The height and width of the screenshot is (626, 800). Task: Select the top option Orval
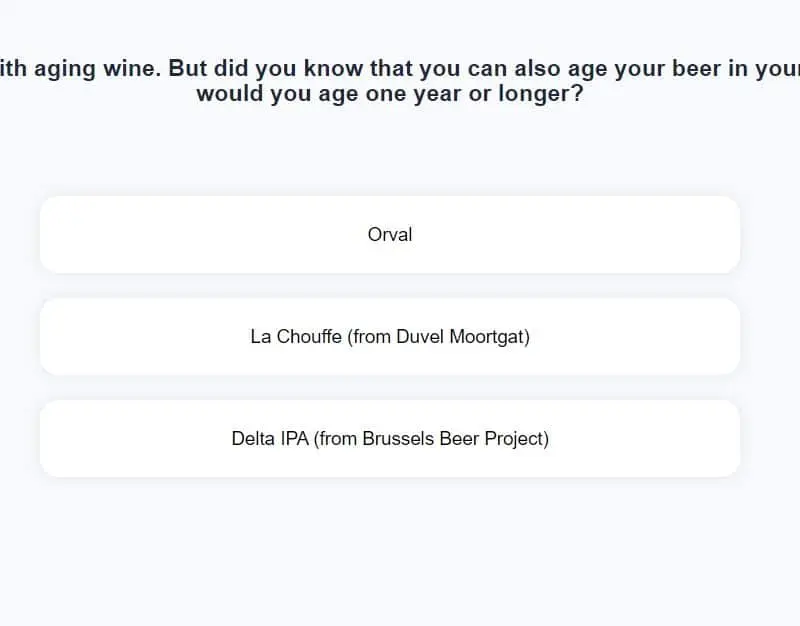click(x=390, y=234)
